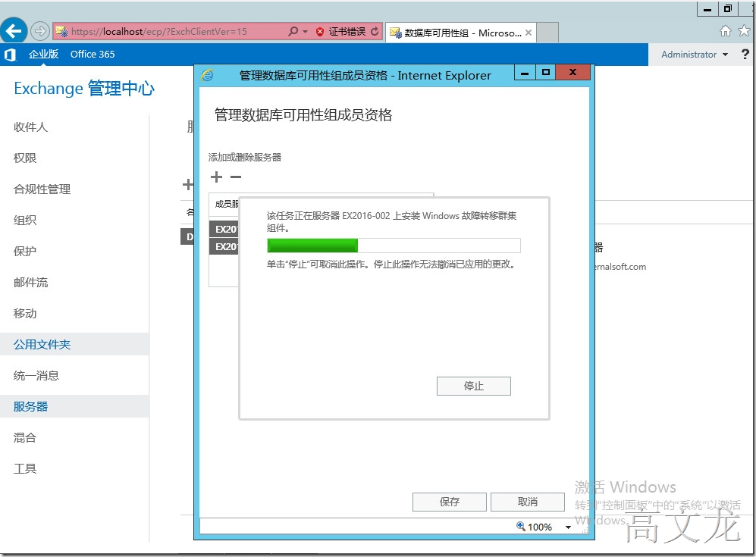This screenshot has width=756, height=557.
Task: Click the search magnifier in address bar
Action: click(293, 31)
